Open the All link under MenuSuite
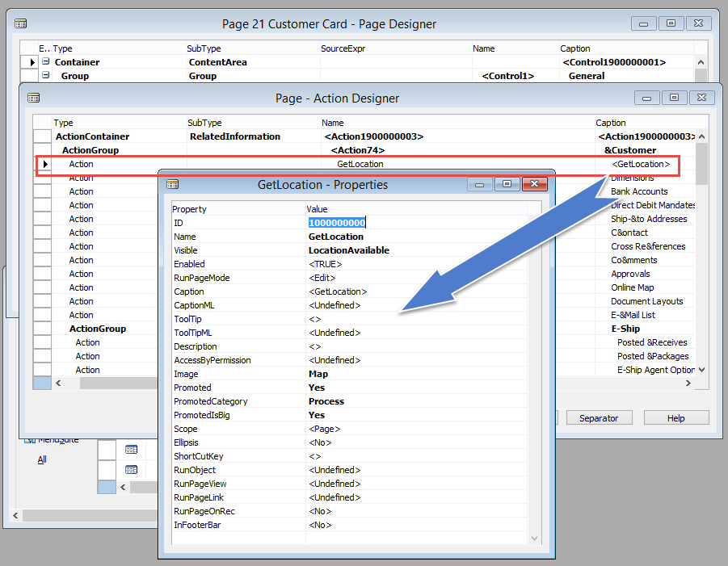The width and height of the screenshot is (728, 566). click(x=40, y=459)
